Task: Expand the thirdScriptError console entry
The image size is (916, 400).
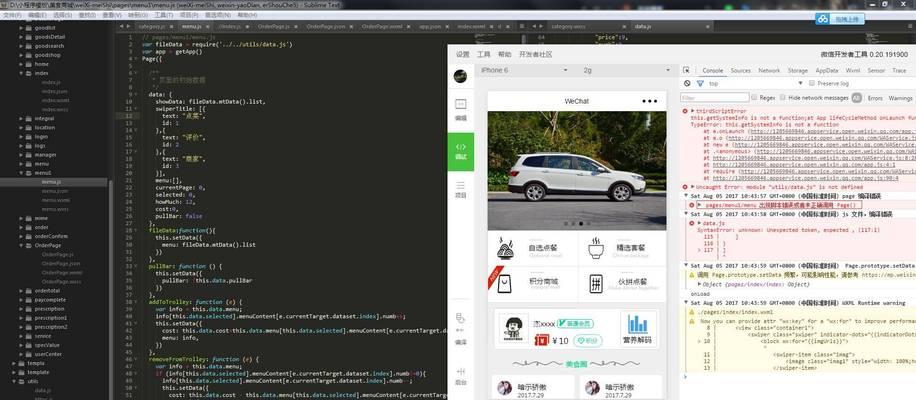Action: point(693,110)
